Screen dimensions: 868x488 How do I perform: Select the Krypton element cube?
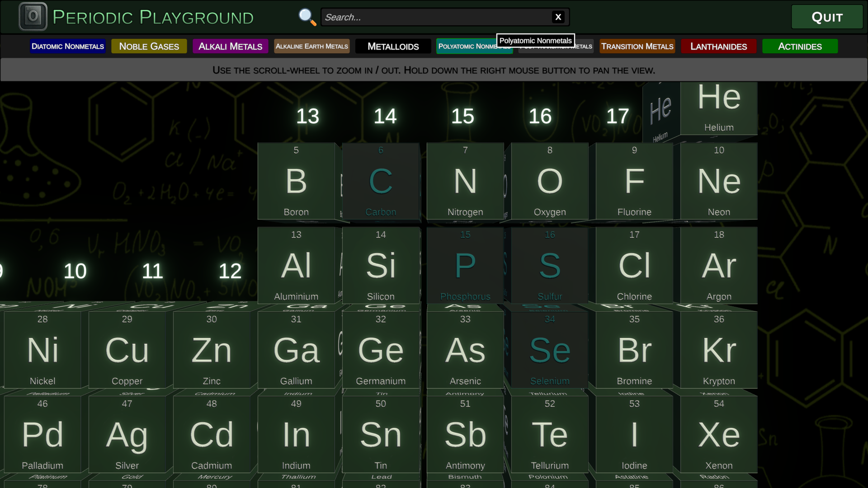[719, 350]
